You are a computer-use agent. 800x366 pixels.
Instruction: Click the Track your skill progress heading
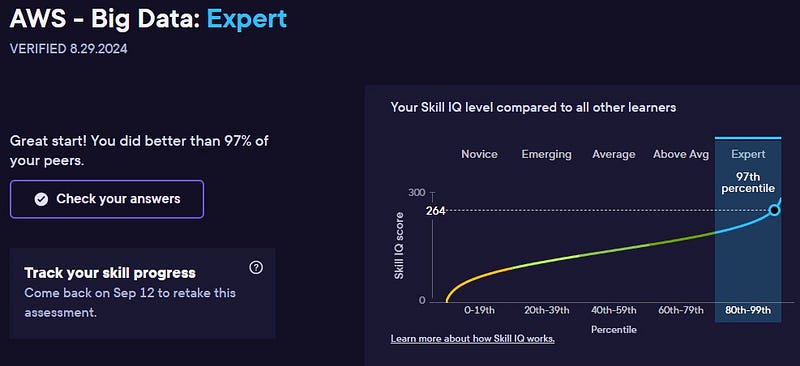coord(110,273)
